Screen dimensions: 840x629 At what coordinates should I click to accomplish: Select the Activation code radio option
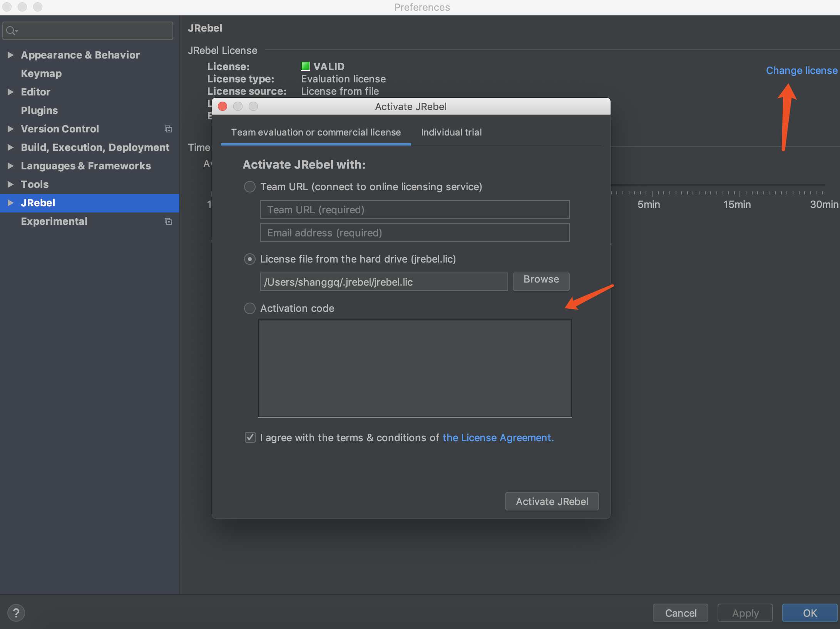[250, 308]
